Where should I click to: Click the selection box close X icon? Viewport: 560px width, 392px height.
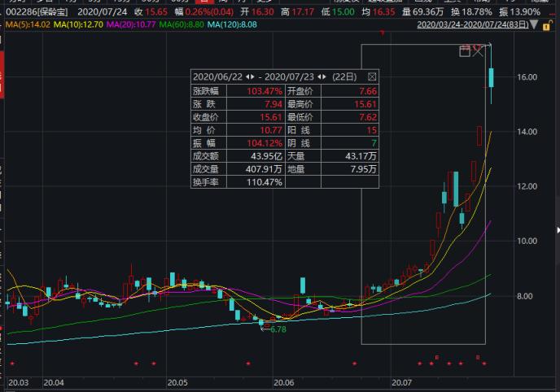pyautogui.click(x=479, y=52)
